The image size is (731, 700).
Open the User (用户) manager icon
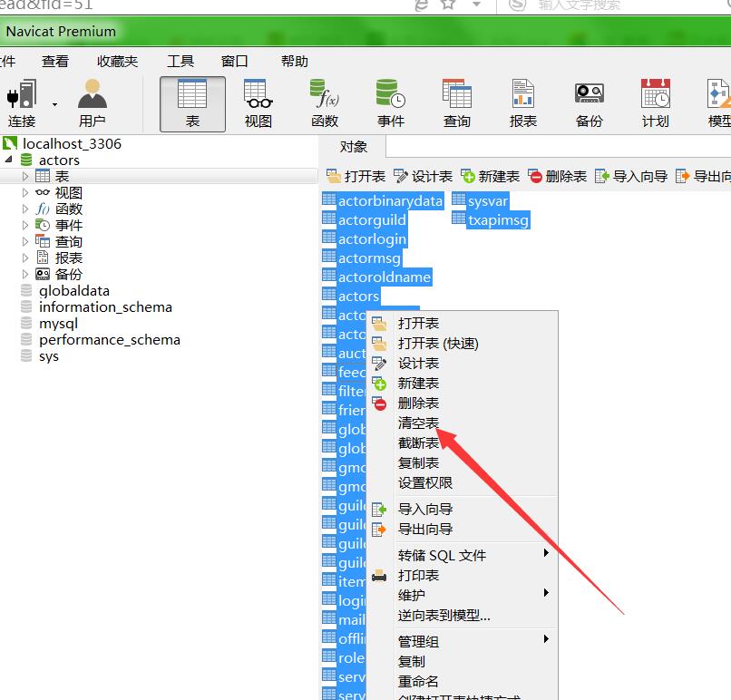92,95
